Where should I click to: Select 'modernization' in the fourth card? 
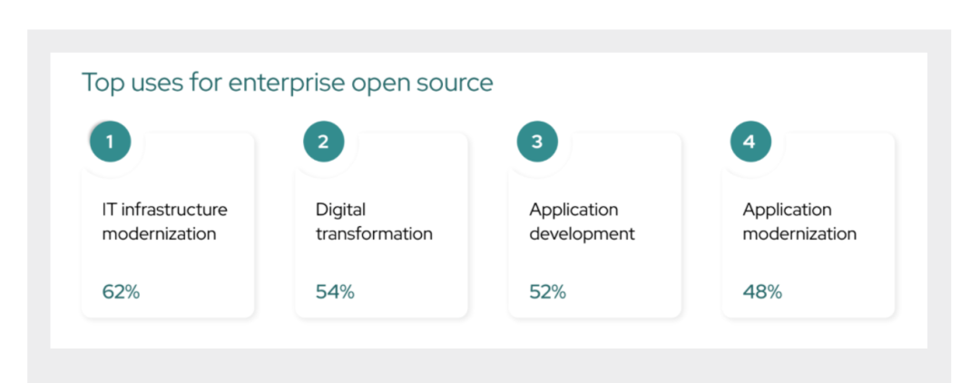click(799, 234)
